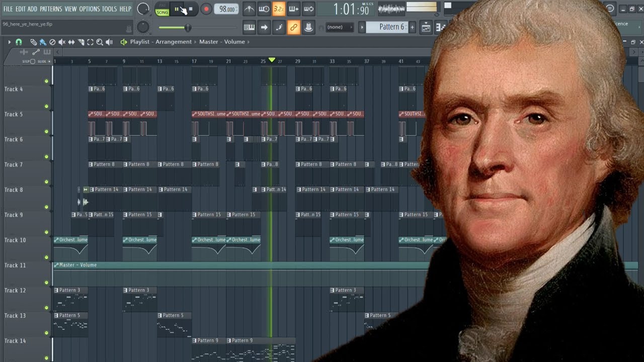Select the Draw pencil tool

point(33,42)
